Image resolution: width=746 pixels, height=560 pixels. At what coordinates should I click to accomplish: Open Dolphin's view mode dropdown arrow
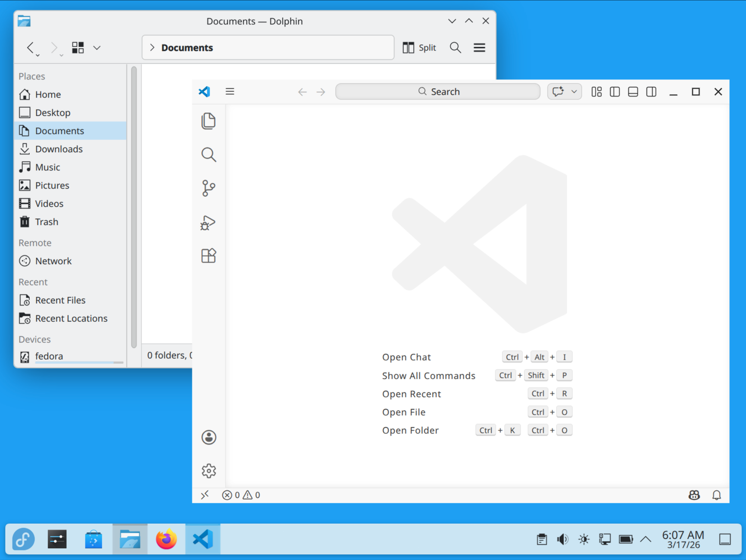pyautogui.click(x=97, y=48)
